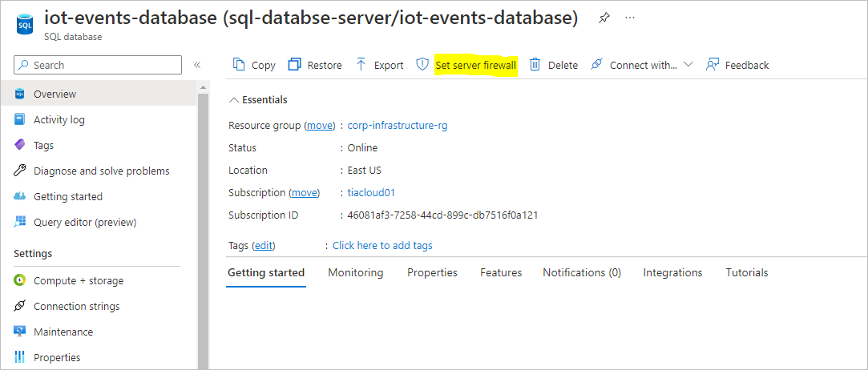This screenshot has height=370, width=868.
Task: Open the Tutorials tab
Action: click(747, 272)
